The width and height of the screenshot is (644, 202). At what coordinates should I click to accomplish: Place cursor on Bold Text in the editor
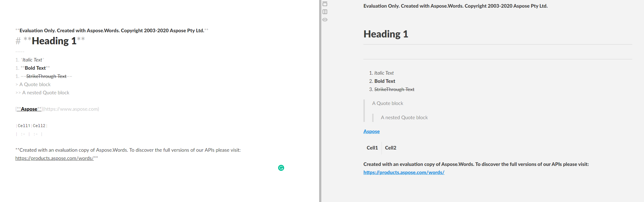(x=35, y=68)
